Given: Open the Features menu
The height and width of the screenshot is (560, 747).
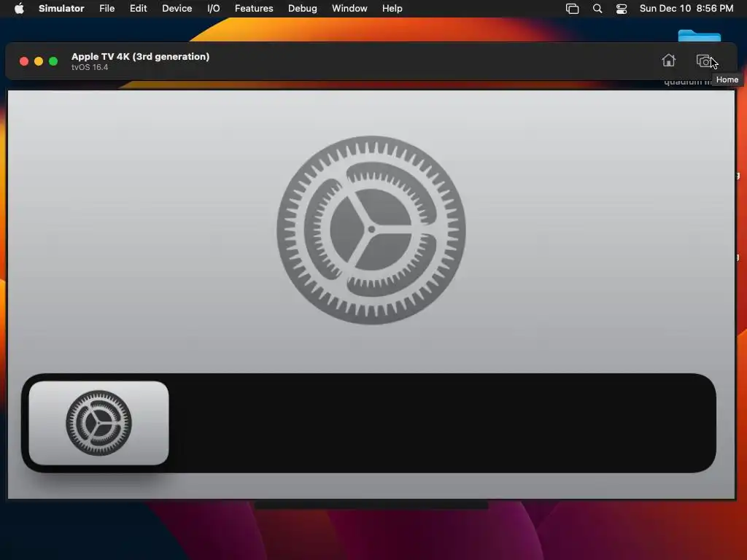Looking at the screenshot, I should (x=254, y=9).
